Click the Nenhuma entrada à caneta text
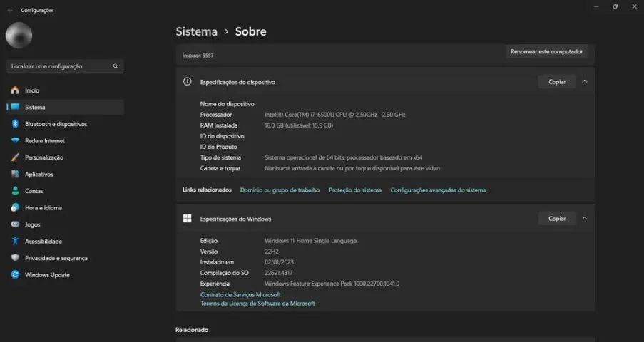644x342 pixels. [x=352, y=168]
